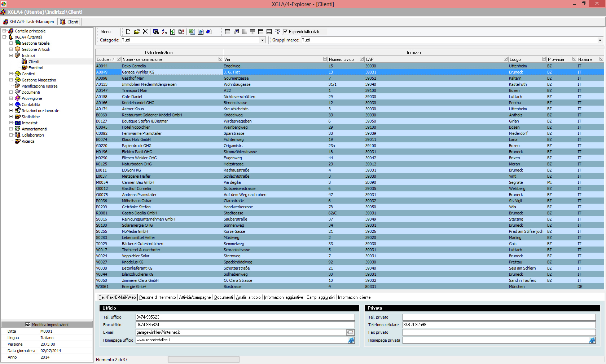
Task: Select the row Hotel Voppichler
Action: click(349, 127)
